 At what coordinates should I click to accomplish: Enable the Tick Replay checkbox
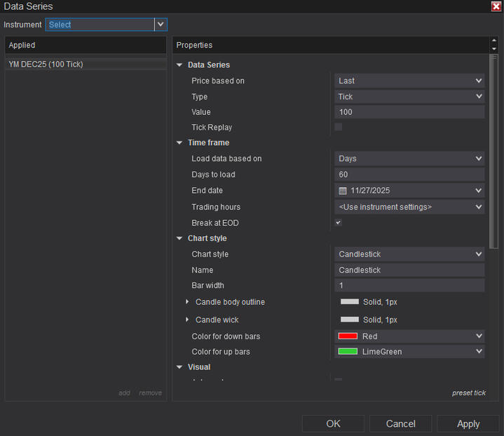tap(339, 128)
